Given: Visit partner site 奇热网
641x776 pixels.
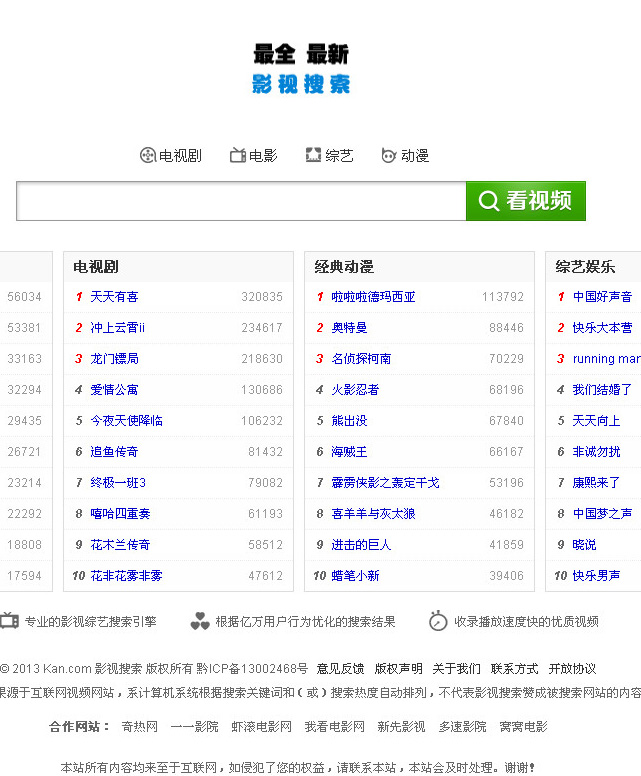Looking at the screenshot, I should click(x=140, y=727).
